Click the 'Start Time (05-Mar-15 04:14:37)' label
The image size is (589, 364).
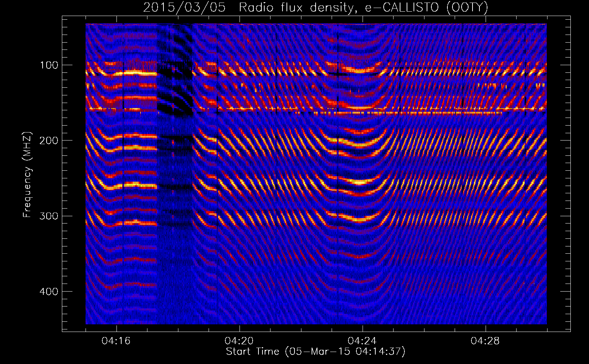tap(316, 352)
